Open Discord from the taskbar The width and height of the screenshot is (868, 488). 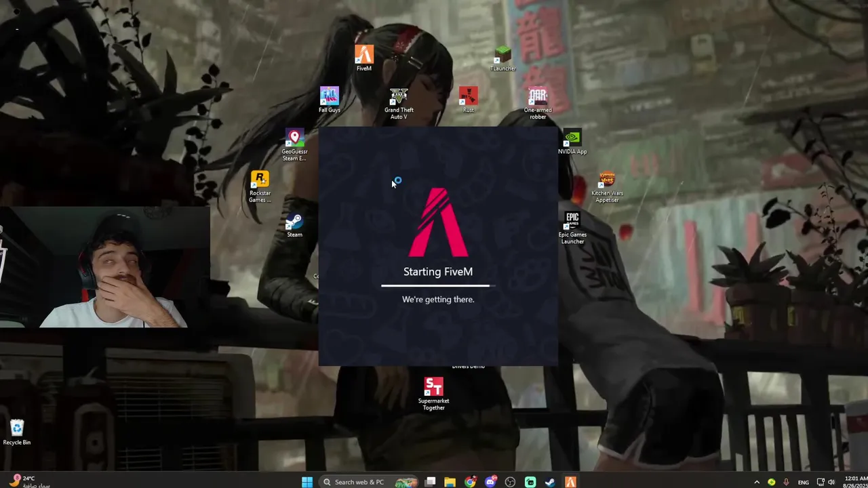tap(490, 482)
